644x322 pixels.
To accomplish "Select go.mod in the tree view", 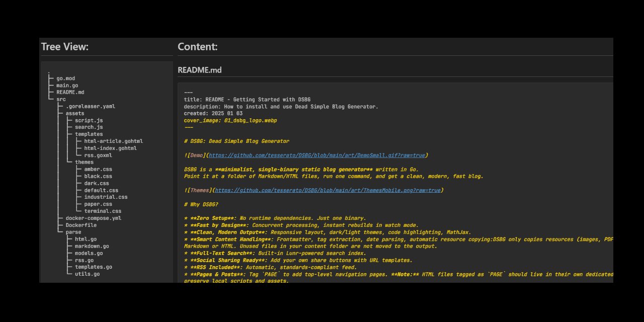I will (65, 78).
